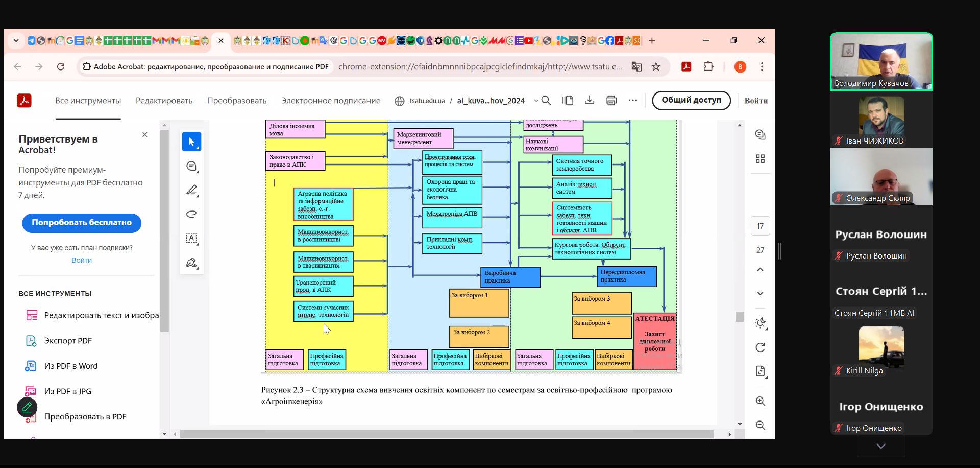This screenshot has height=468, width=980.
Task: Click the Попробовать бесплатно button
Action: [82, 223]
